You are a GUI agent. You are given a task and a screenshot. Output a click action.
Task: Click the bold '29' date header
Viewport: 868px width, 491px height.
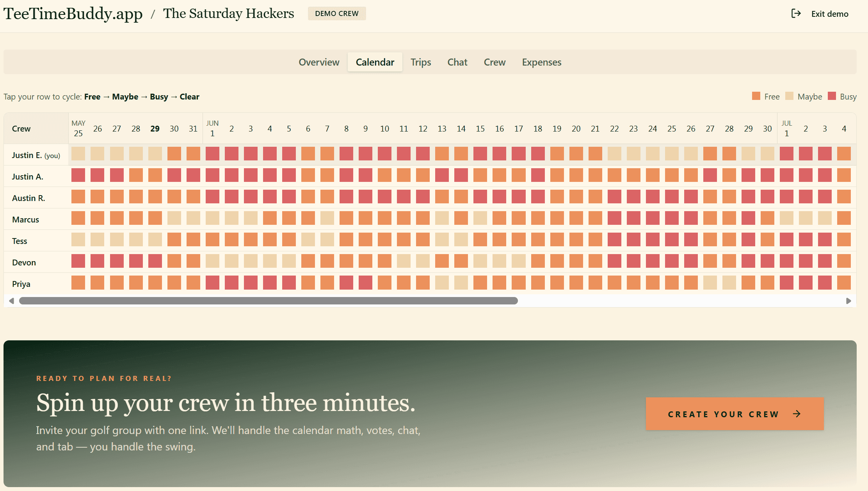pos(155,129)
